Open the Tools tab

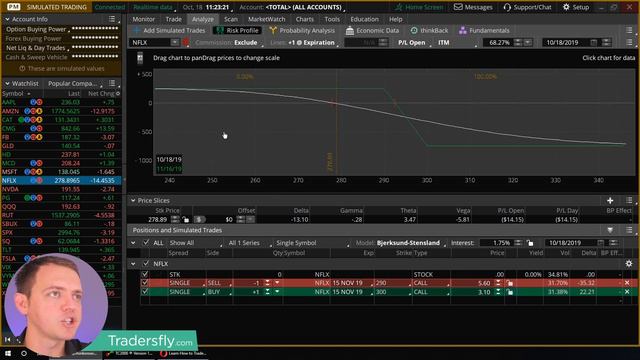(332, 19)
